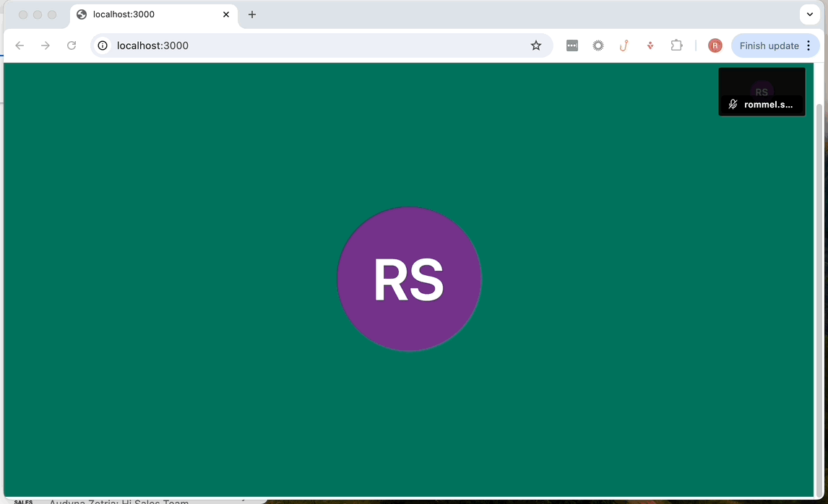Reload the current page
828x504 pixels.
pos(72,45)
